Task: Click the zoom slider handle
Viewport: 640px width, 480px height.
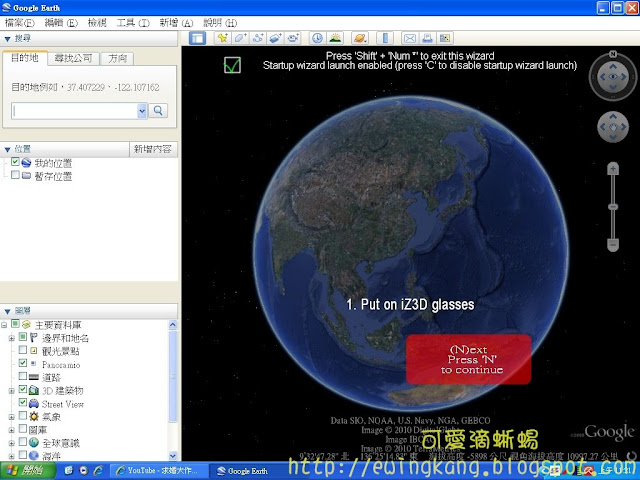Action: (613, 207)
